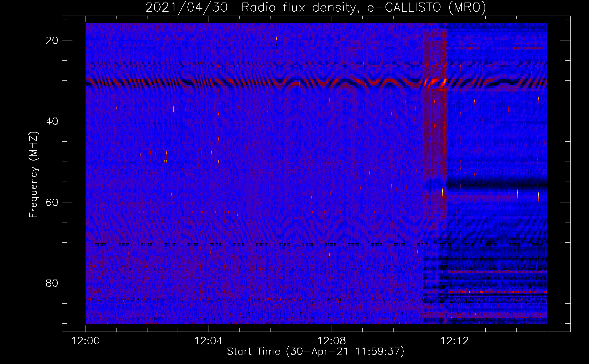
Task: Click the 12:04 time tick label
Action: click(x=209, y=341)
